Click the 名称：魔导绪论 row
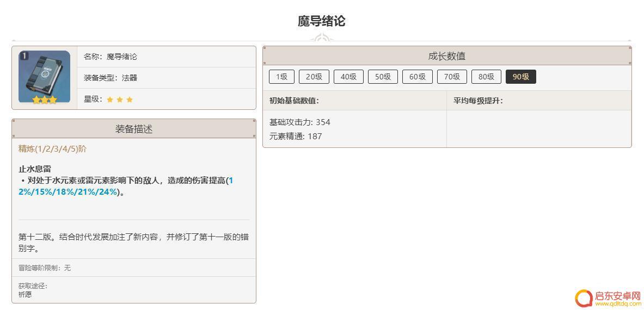 [167, 57]
